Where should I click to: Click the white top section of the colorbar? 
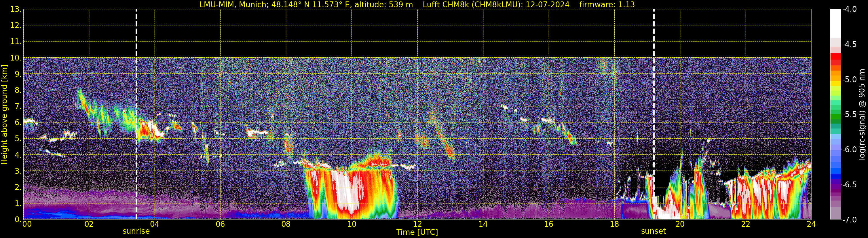[835, 24]
